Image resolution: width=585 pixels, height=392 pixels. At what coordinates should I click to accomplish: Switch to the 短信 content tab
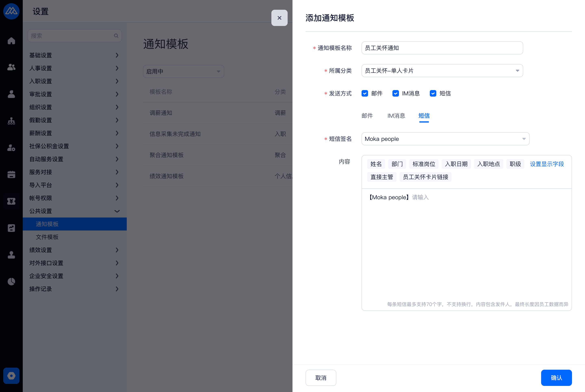click(x=424, y=116)
